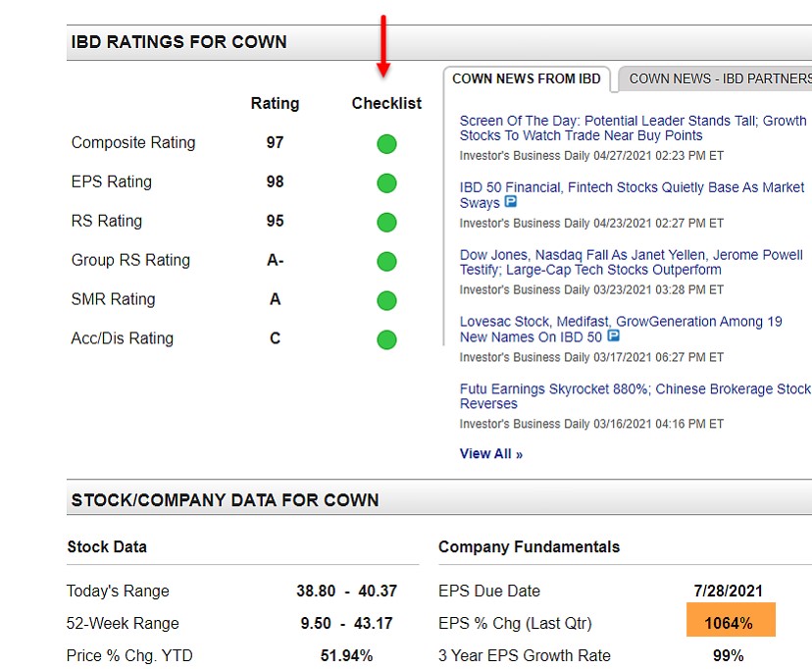The image size is (812, 669).
Task: Click the SMR Rating green checklist dot
Action: (x=386, y=301)
